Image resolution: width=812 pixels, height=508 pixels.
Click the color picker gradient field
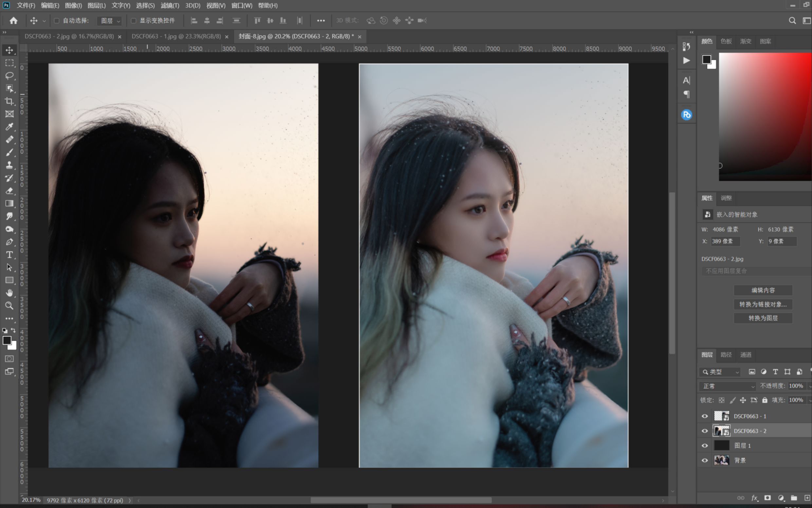pyautogui.click(x=766, y=116)
